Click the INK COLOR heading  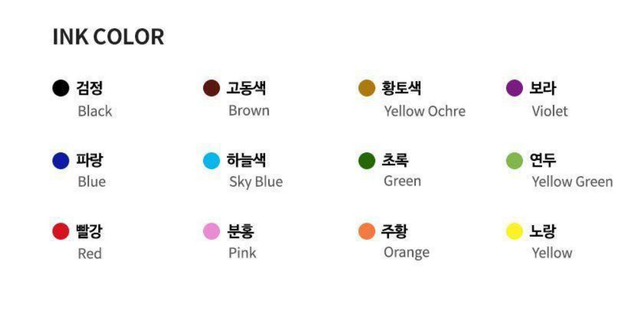point(108,37)
